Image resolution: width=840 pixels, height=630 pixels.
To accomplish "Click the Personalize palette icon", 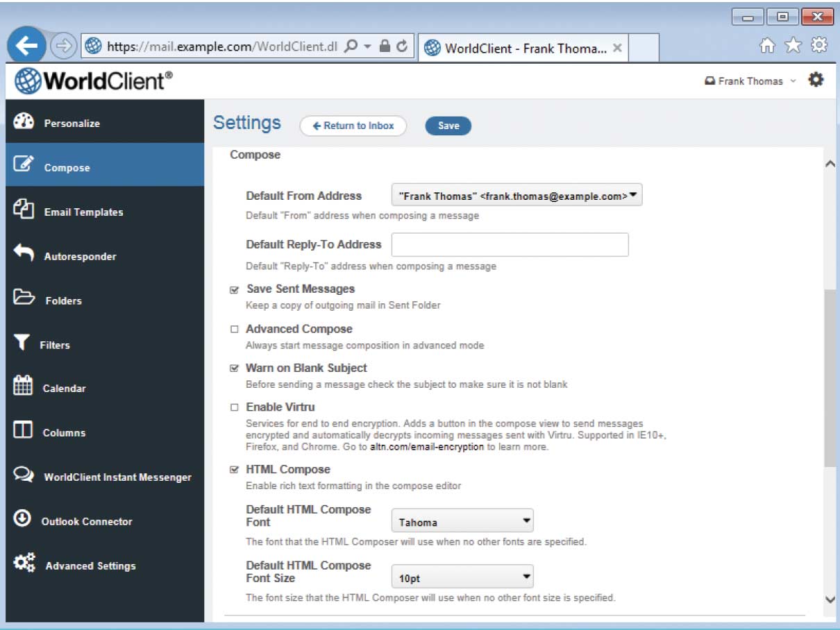I will tap(24, 121).
